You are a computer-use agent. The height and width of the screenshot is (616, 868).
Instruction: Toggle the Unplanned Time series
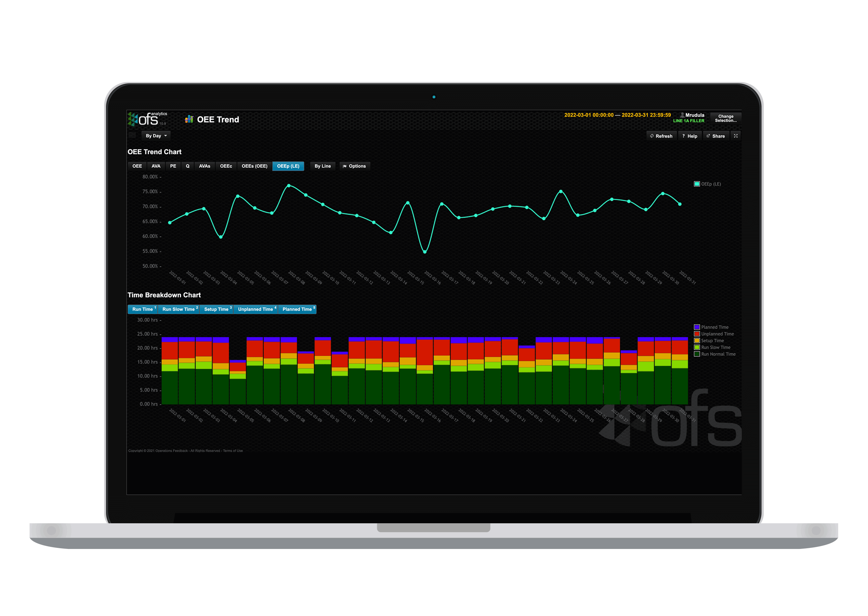[x=256, y=309]
